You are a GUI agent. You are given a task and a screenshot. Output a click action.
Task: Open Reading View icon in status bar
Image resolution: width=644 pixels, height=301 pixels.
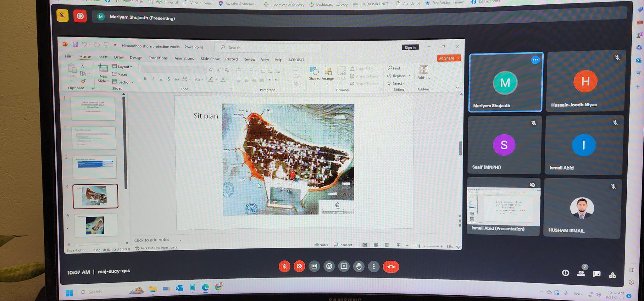(387, 245)
